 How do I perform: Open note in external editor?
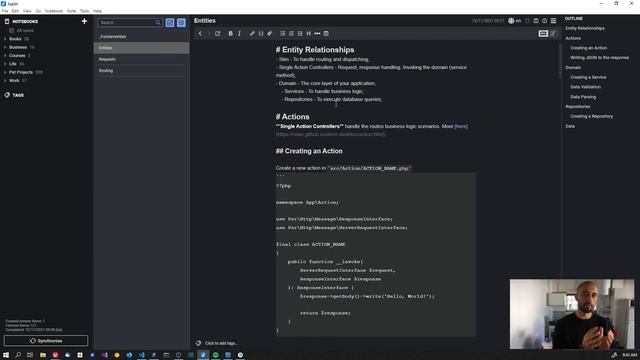click(x=218, y=33)
